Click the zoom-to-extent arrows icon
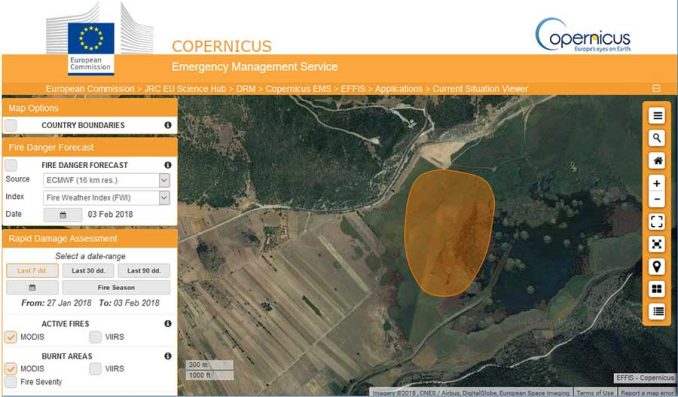This screenshot has width=678, height=397. 657,244
